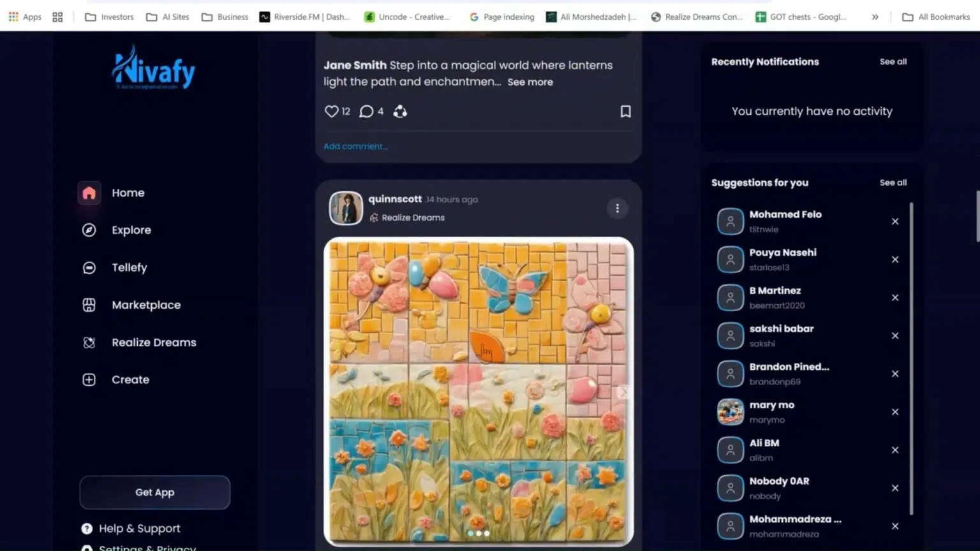Image resolution: width=980 pixels, height=551 pixels.
Task: Dismiss B Martinez suggestion
Action: tap(895, 298)
